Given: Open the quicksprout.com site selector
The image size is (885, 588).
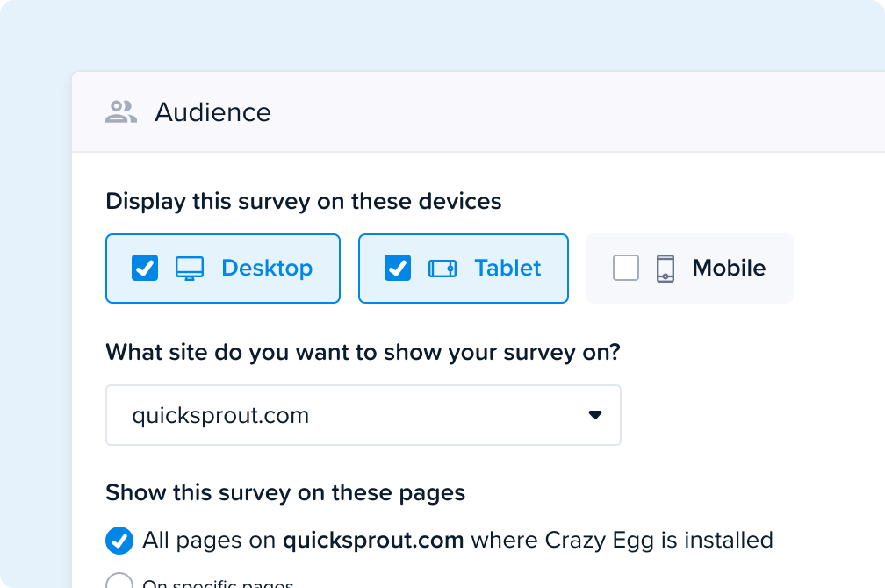Looking at the screenshot, I should [363, 415].
